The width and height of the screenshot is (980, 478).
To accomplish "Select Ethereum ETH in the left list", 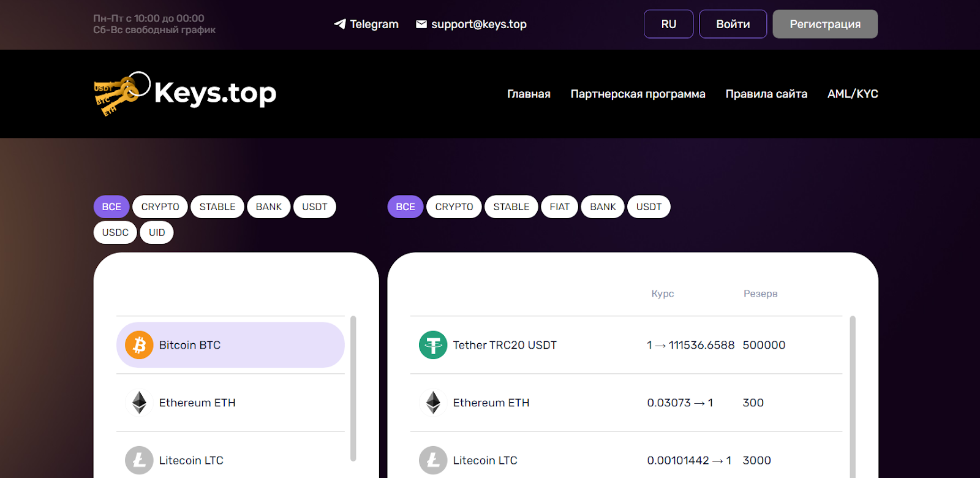I will pyautogui.click(x=230, y=403).
